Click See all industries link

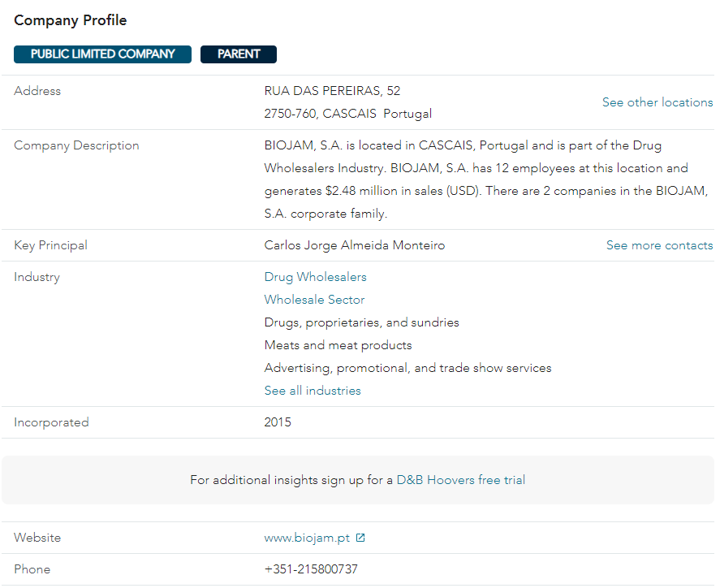click(313, 391)
